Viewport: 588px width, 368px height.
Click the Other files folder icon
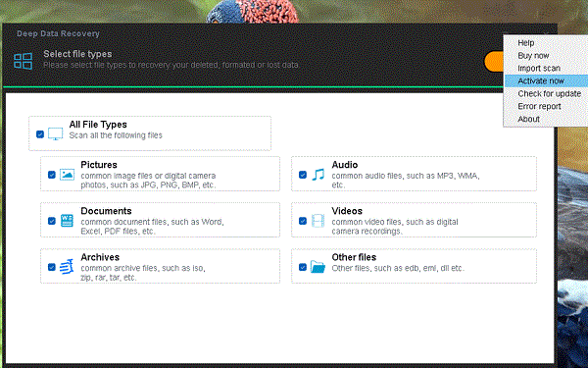(318, 267)
